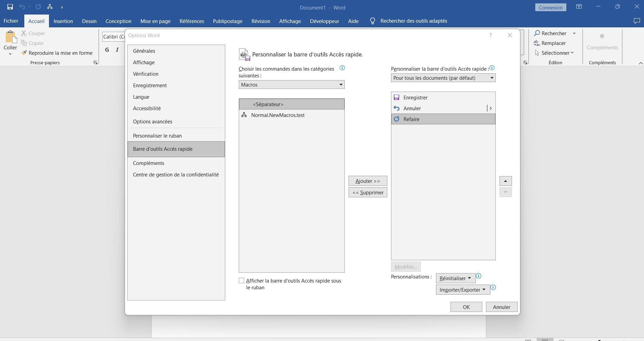Click the Ajouter >> button

click(x=368, y=181)
